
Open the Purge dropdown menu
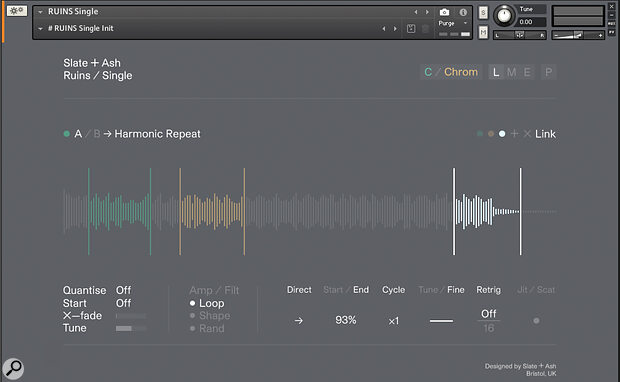click(x=453, y=23)
